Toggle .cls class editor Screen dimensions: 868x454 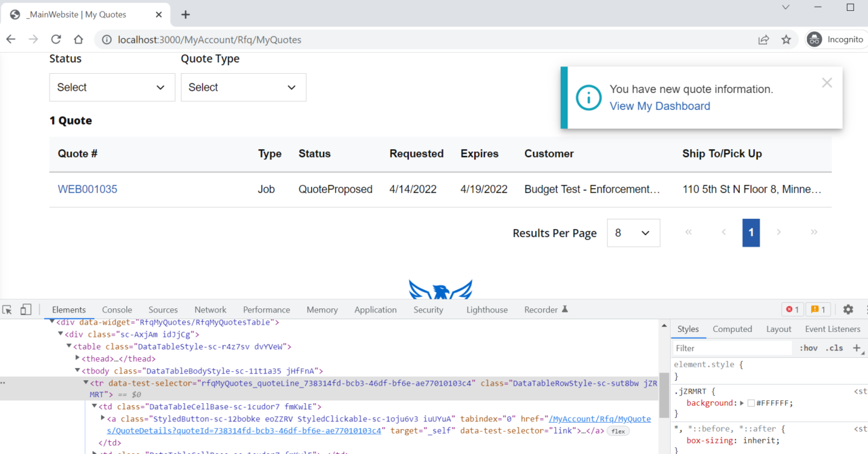point(834,348)
